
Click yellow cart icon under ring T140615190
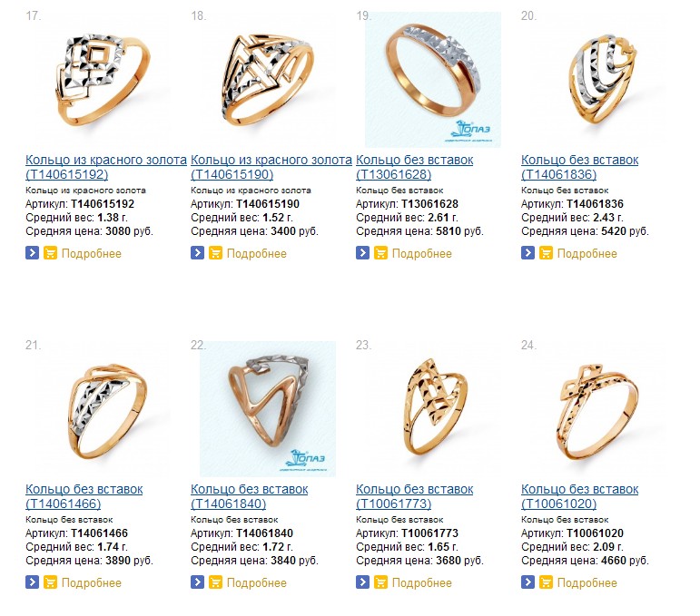[x=215, y=253]
